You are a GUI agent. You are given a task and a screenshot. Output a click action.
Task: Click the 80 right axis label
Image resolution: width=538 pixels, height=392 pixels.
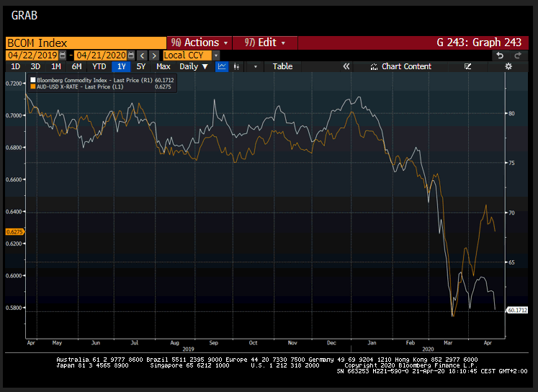tap(511, 114)
